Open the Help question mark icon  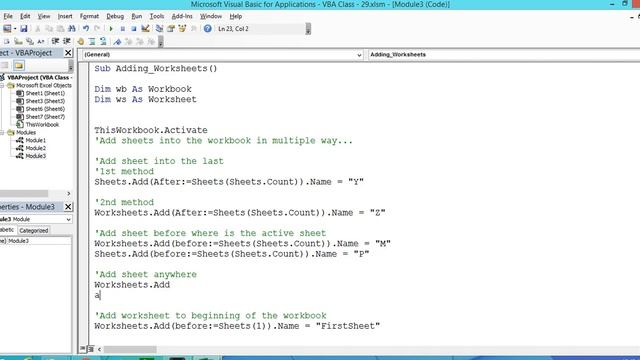[x=207, y=29]
